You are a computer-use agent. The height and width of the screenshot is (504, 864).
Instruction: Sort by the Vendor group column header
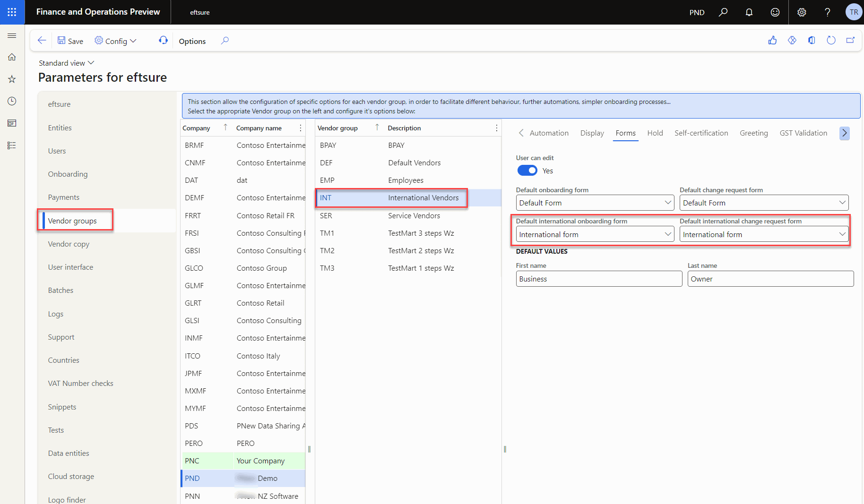pos(337,128)
